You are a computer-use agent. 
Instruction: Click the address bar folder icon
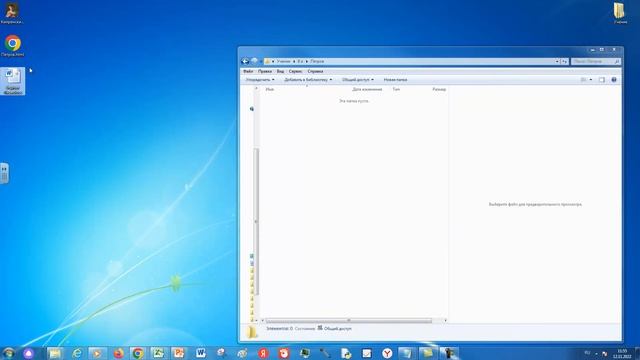267,61
